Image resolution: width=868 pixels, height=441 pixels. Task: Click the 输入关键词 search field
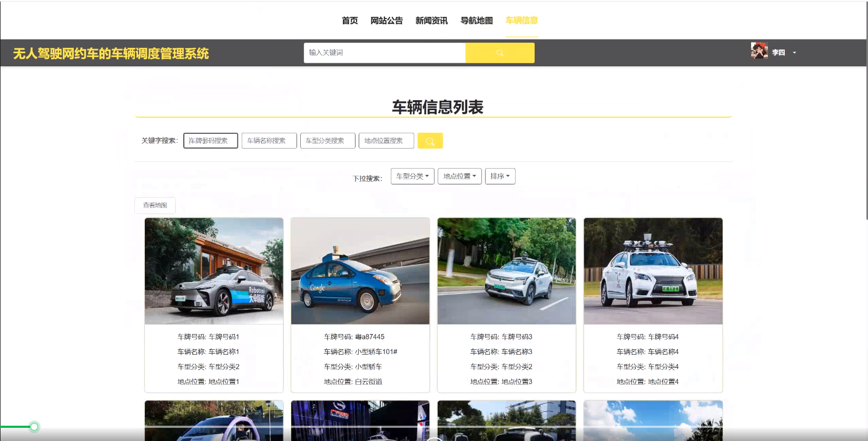pyautogui.click(x=384, y=53)
